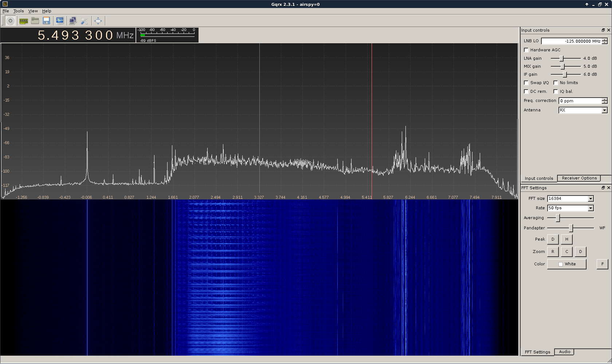Click the load settings folder icon
Viewport: 612px width, 364px height.
point(35,21)
